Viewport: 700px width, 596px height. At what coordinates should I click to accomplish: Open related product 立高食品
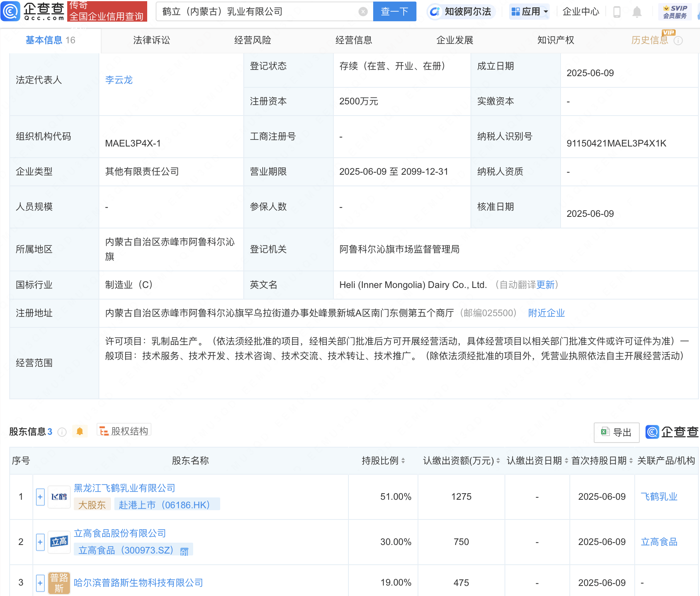pyautogui.click(x=659, y=542)
